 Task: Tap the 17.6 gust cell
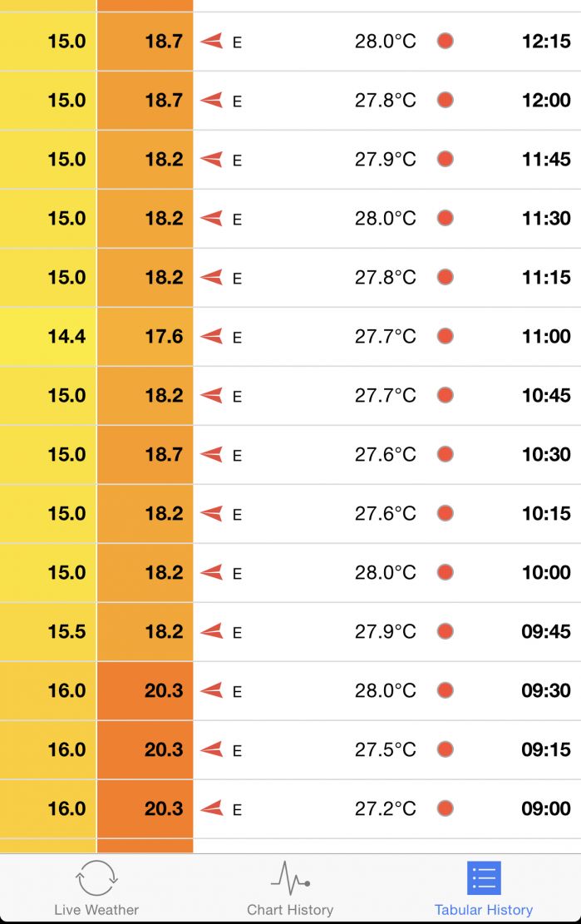[x=145, y=336]
